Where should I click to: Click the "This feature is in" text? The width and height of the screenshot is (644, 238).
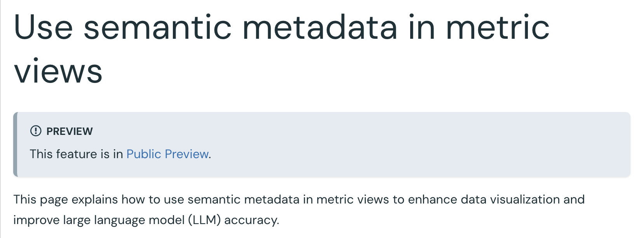click(x=77, y=154)
